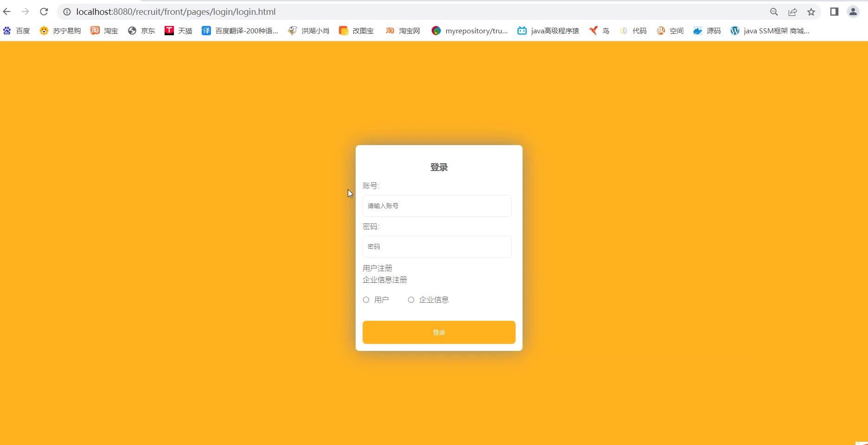Bookmark this page with the star

tap(811, 12)
